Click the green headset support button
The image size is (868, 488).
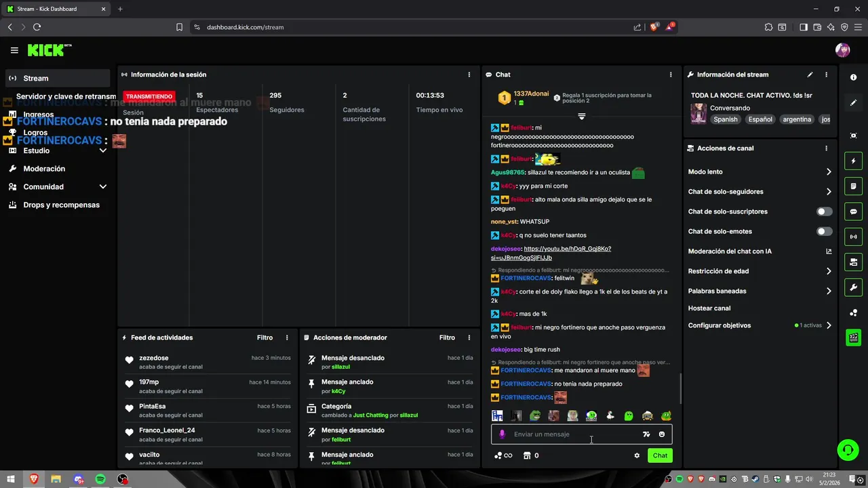pyautogui.click(x=847, y=449)
